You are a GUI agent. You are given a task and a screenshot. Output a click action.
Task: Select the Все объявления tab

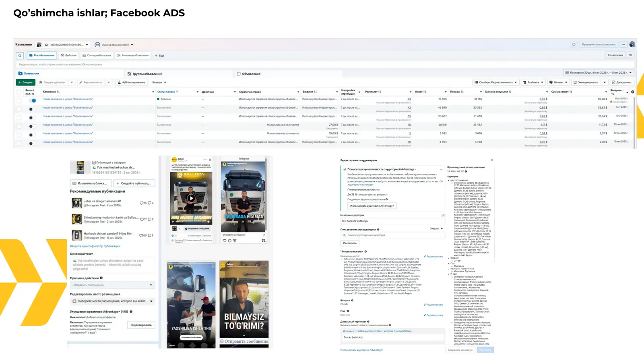(42, 56)
